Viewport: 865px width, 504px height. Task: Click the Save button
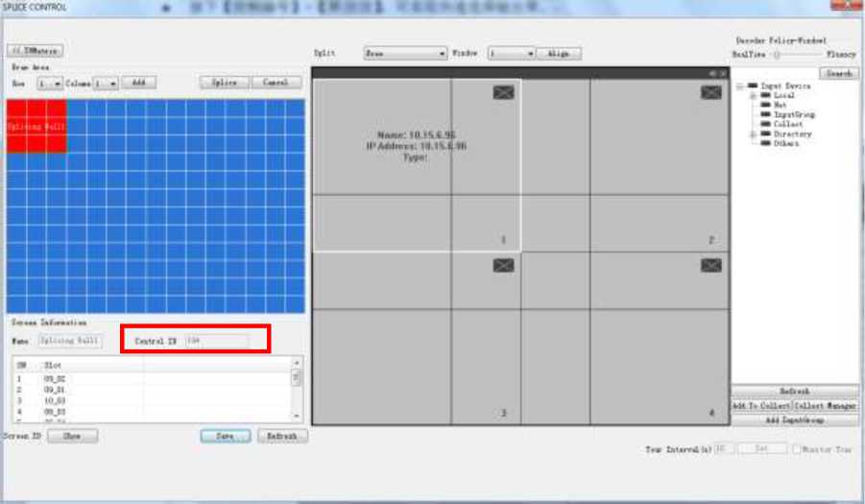coord(226,436)
